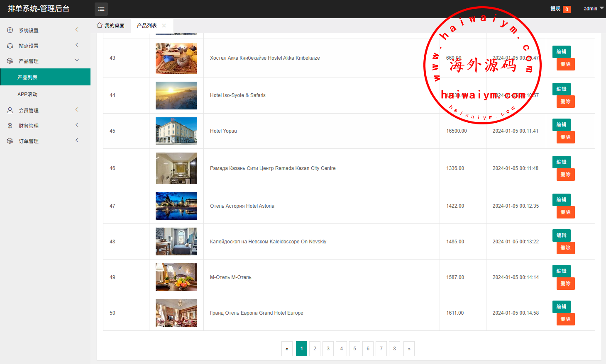Open APP滚动 in the sidebar
The width and height of the screenshot is (606, 364).
point(27,95)
